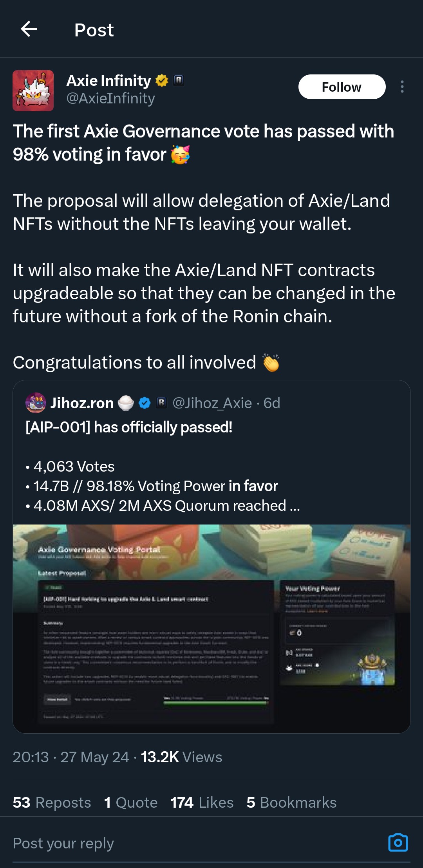Image resolution: width=423 pixels, height=868 pixels.
Task: Tap the Ronin affiliation badge beside Axie Infinity
Action: tap(179, 80)
